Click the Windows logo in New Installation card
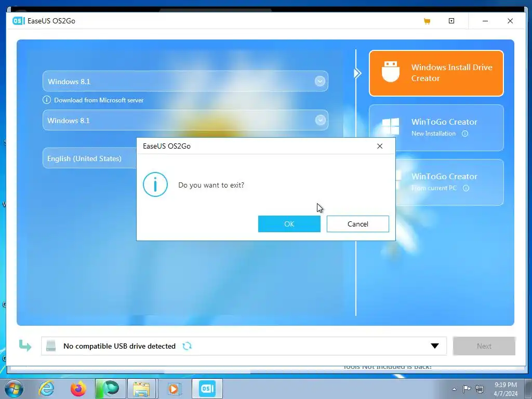 pos(391,126)
